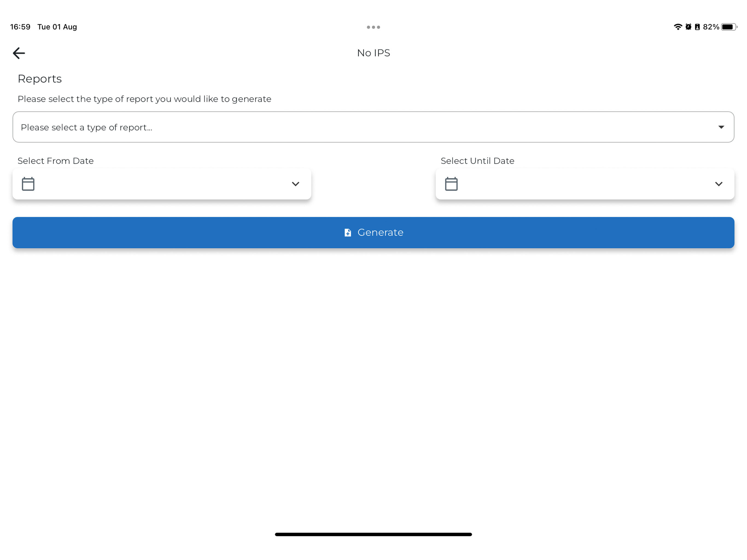Expand the Select Until Date chevron
The height and width of the screenshot is (560, 747).
719,184
